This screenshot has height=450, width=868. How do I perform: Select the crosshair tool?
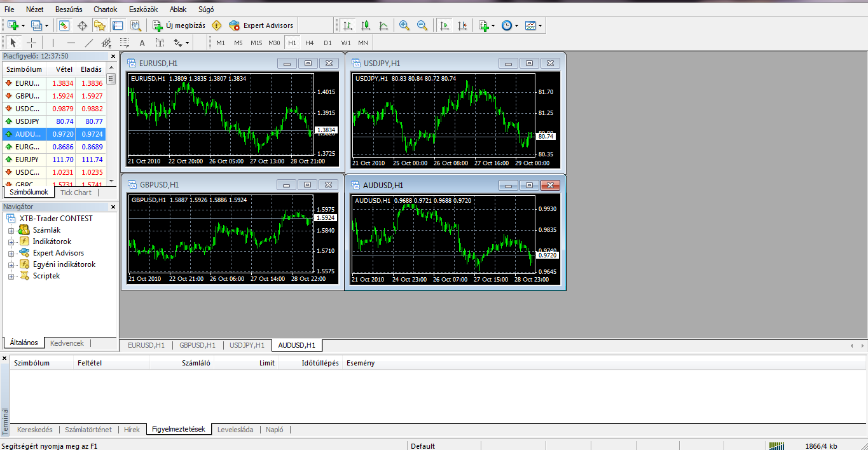tap(31, 43)
